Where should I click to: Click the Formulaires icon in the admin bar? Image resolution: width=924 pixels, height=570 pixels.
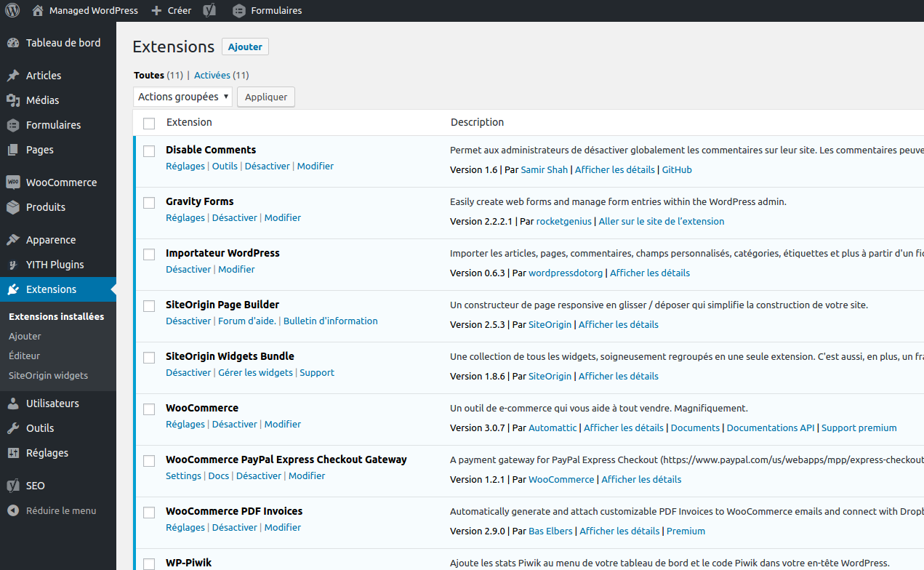coord(239,11)
